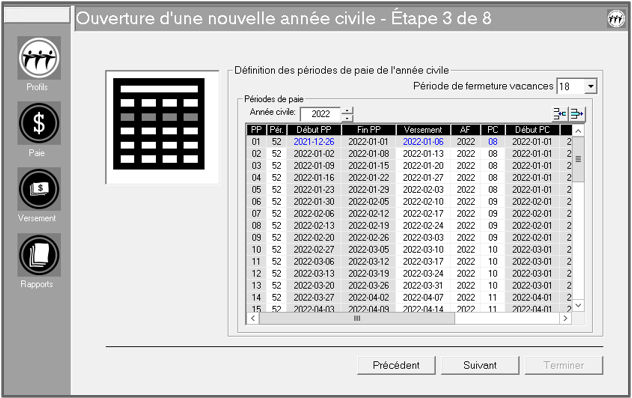This screenshot has width=632, height=398.
Task: Select PP row number 01
Action: tap(256, 142)
